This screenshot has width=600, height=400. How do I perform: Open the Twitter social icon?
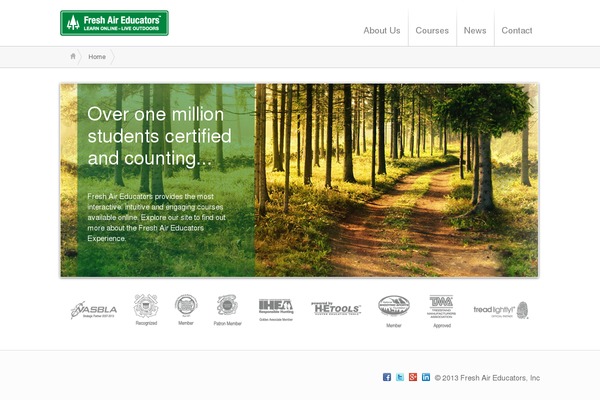coord(400,377)
